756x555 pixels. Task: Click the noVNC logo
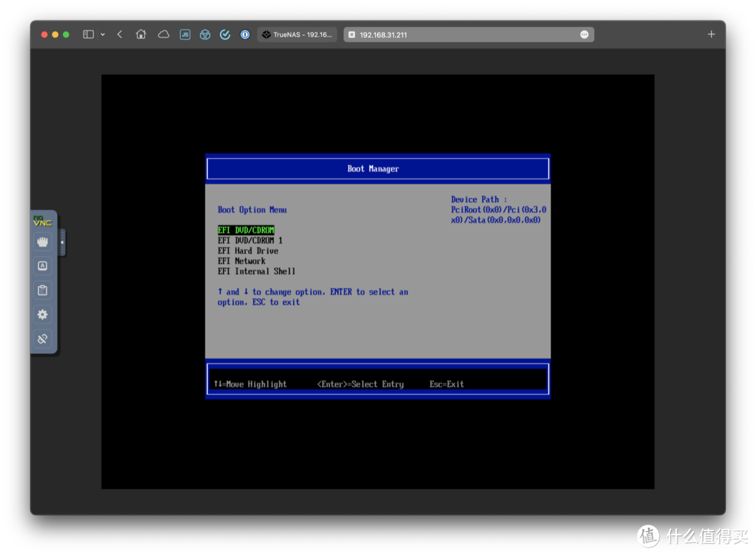pos(43,222)
